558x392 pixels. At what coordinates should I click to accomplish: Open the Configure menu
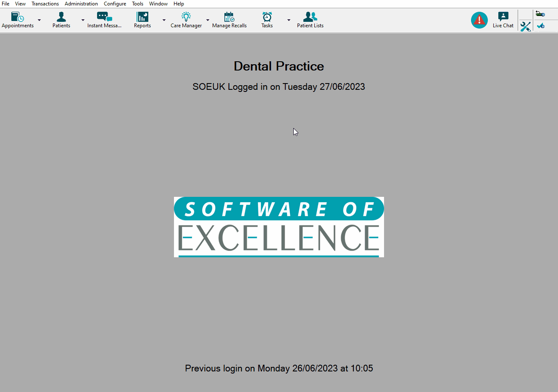click(115, 4)
